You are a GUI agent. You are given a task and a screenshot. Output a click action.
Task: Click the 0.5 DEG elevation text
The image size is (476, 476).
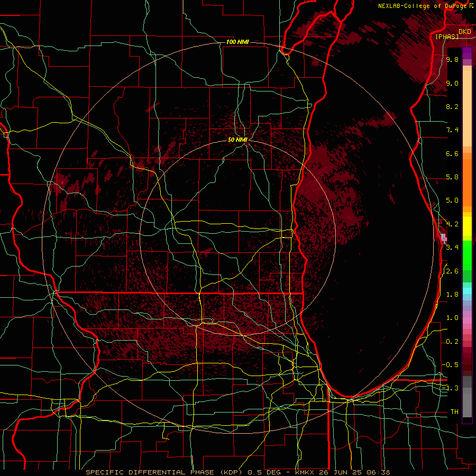(264, 472)
